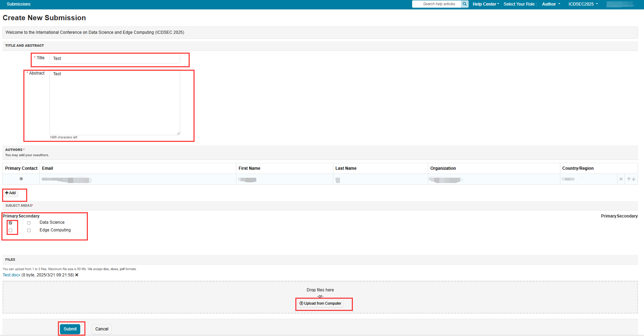Submit the new submission
The height and width of the screenshot is (336, 644).
70,329
